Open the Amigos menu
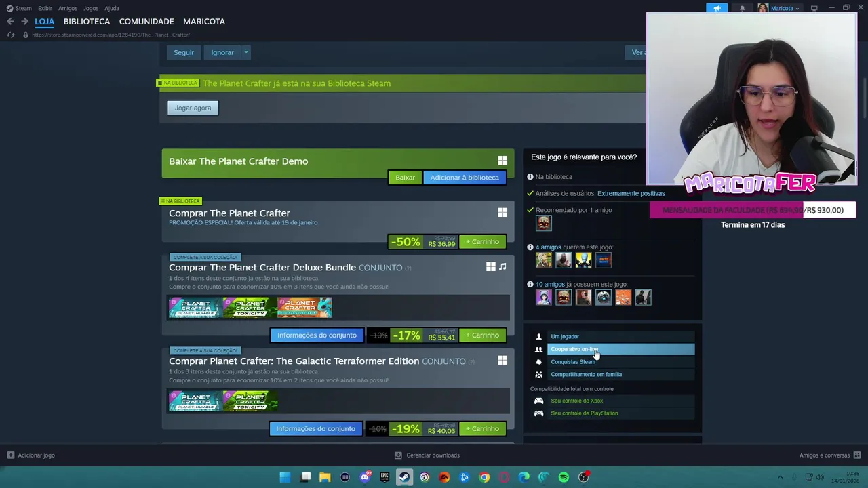Image resolution: width=868 pixels, height=488 pixels. [68, 8]
